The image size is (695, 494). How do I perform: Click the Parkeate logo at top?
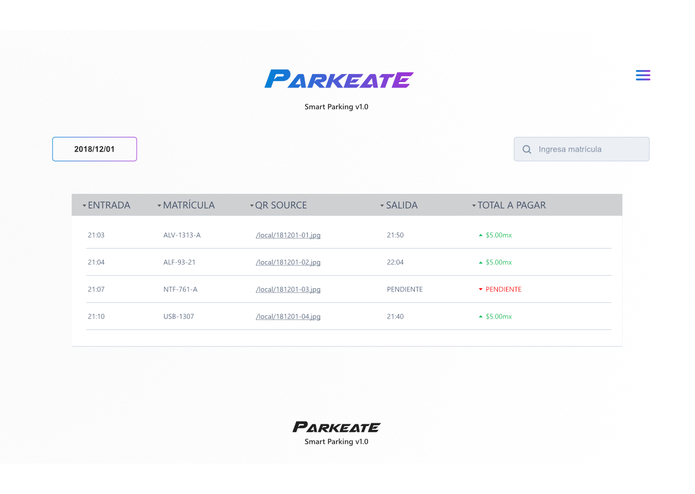(339, 79)
